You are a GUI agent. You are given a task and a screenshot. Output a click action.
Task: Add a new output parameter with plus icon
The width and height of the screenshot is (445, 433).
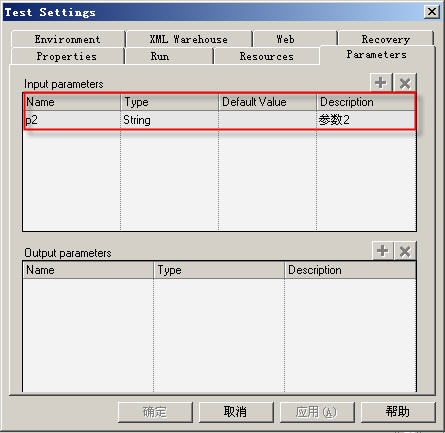point(383,251)
